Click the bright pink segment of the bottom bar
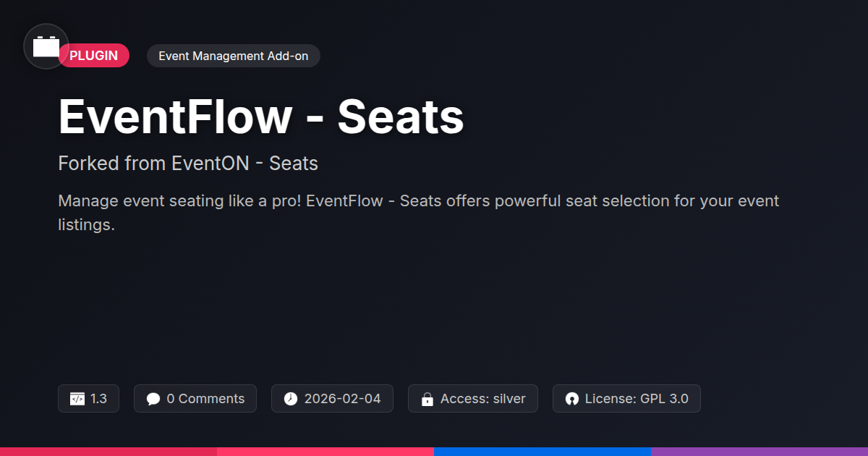This screenshot has width=868, height=456. (325, 451)
